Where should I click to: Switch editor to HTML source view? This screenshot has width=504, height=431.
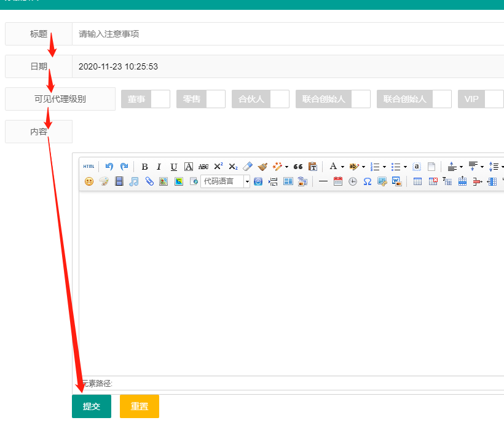point(89,167)
